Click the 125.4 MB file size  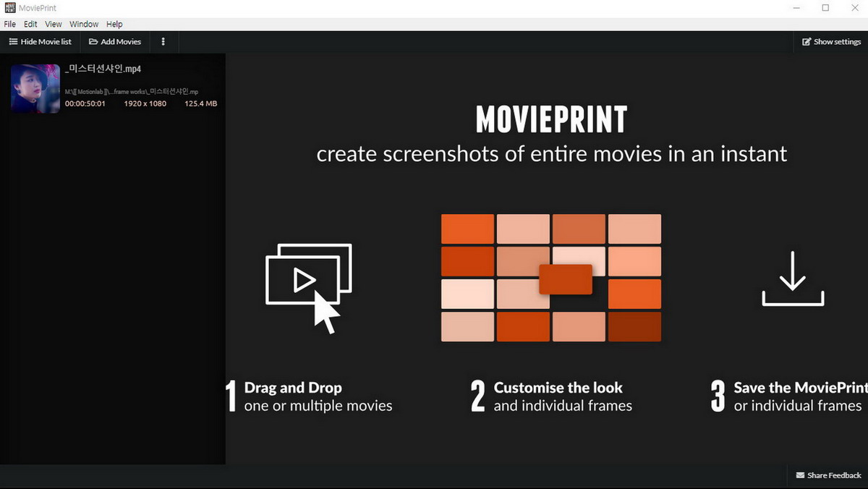coord(200,103)
